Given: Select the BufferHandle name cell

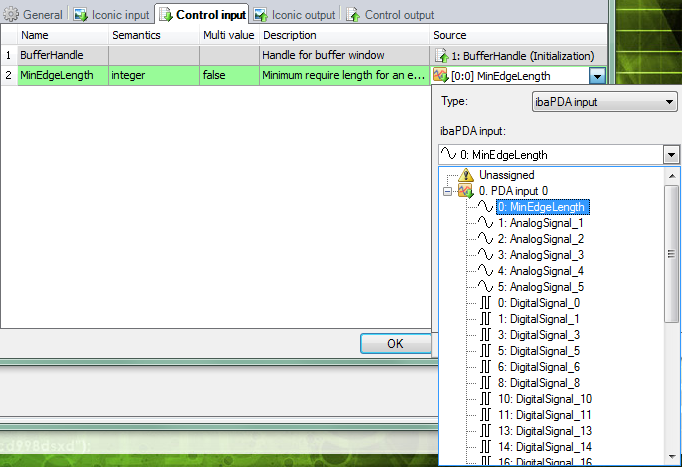Looking at the screenshot, I should click(63, 55).
